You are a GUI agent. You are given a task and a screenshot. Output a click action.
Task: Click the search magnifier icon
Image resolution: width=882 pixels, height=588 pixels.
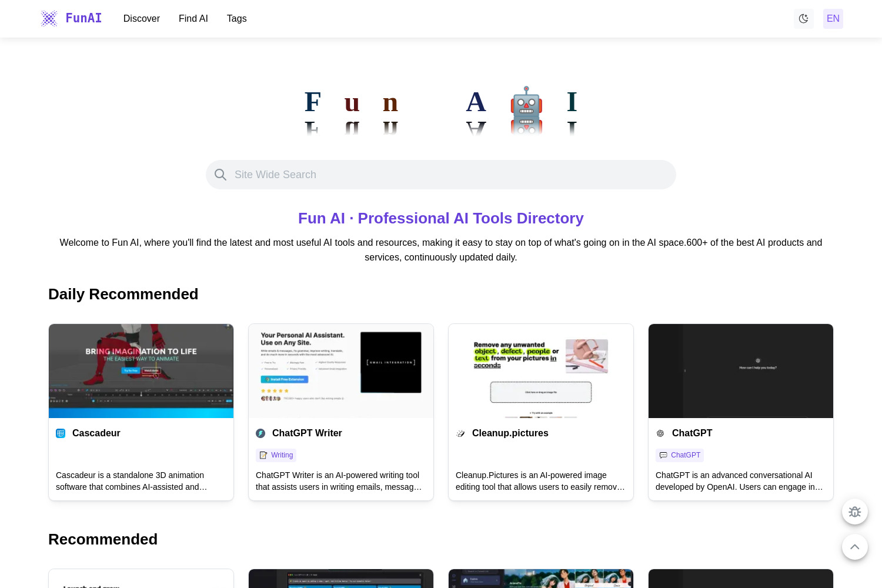(x=220, y=175)
